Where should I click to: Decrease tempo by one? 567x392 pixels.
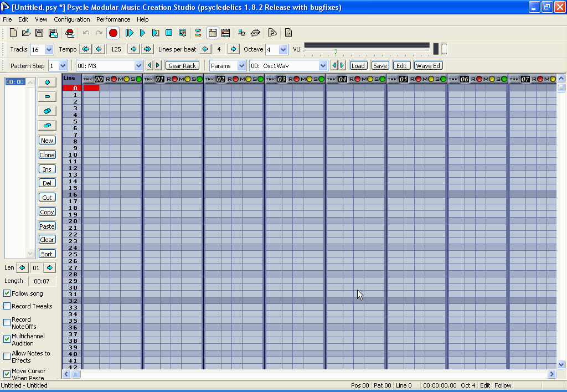click(99, 49)
